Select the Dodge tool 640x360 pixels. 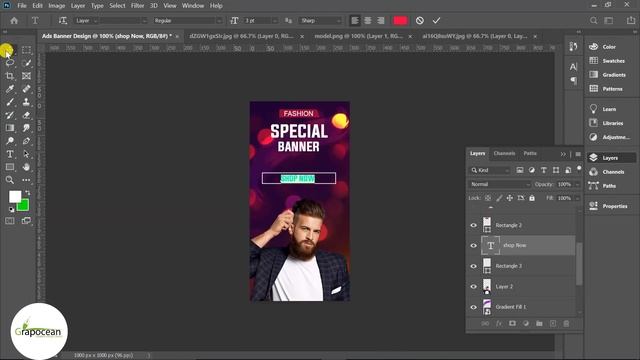click(x=10, y=141)
